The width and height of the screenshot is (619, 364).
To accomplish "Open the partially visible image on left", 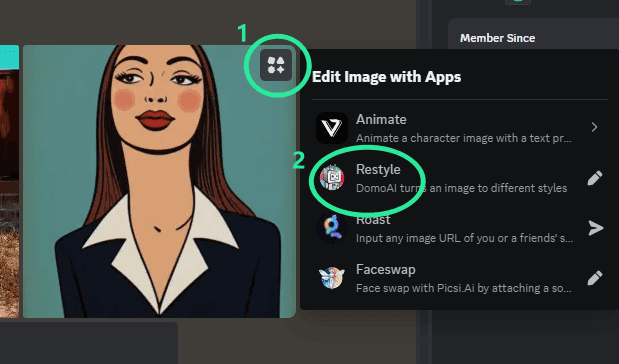I will point(9,181).
